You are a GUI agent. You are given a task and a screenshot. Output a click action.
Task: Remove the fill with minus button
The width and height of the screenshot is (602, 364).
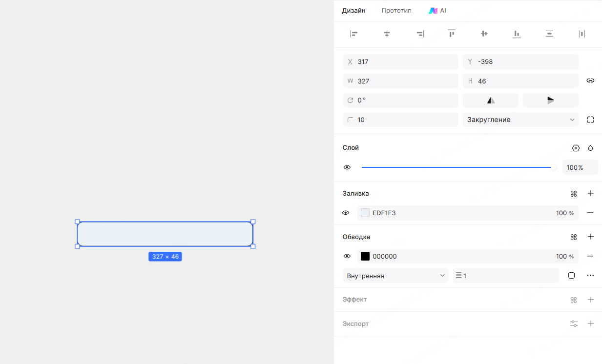[590, 213]
